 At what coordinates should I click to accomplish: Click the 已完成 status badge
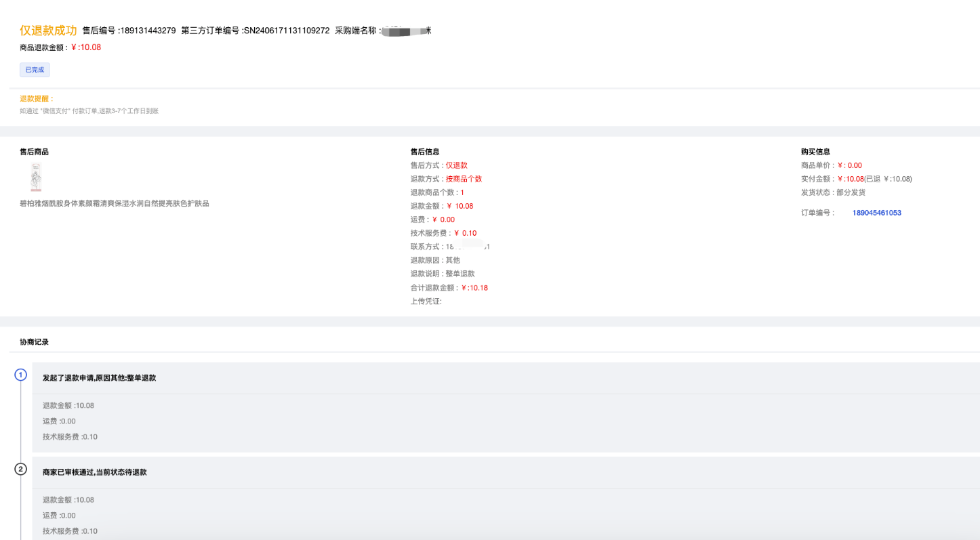pos(35,70)
